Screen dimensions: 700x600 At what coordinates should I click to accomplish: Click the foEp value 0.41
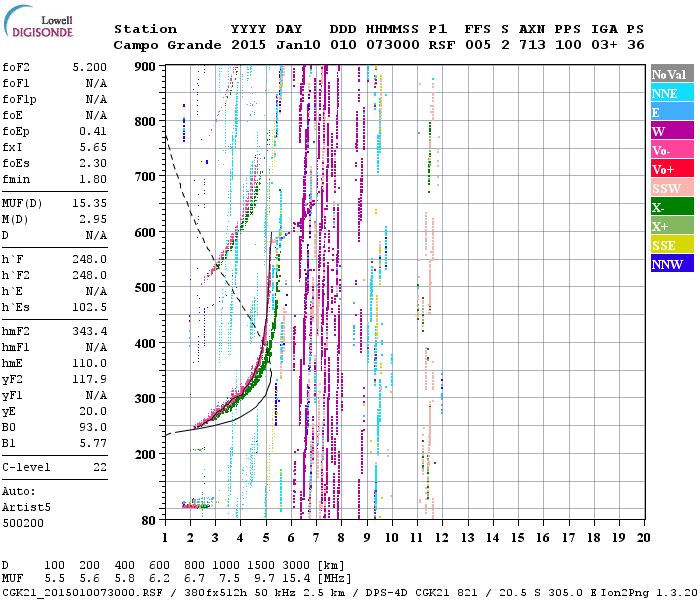click(93, 131)
